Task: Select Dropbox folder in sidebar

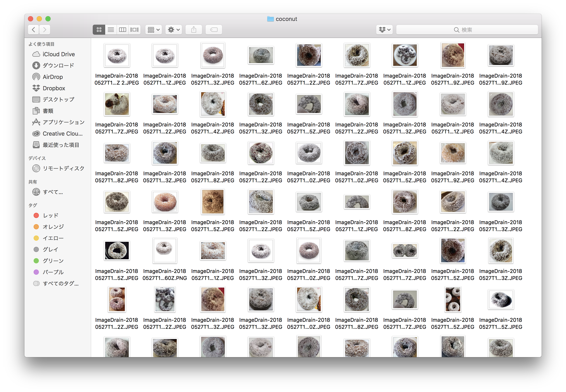Action: 54,88
